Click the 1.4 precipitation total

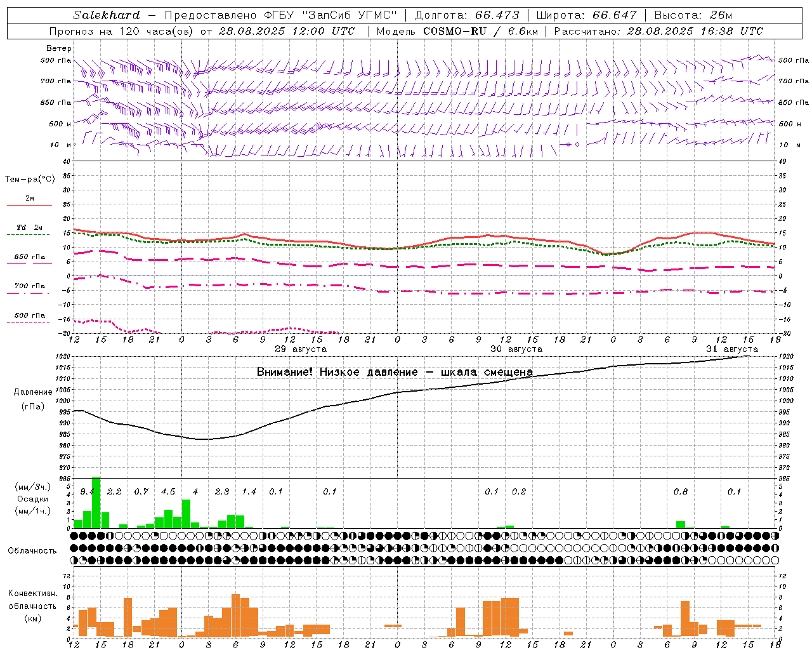coord(249,492)
